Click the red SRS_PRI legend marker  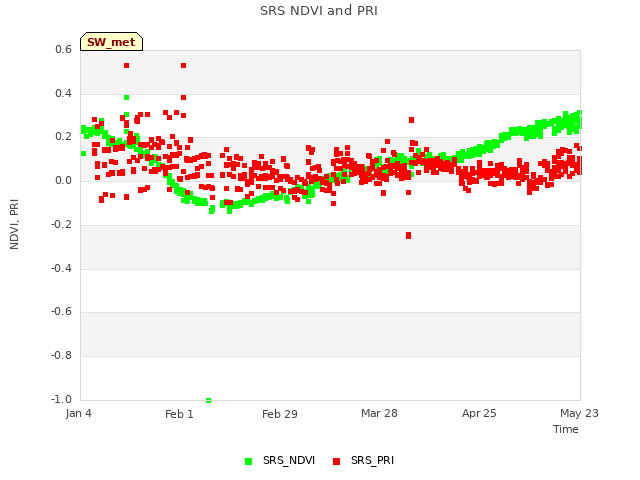click(x=336, y=461)
